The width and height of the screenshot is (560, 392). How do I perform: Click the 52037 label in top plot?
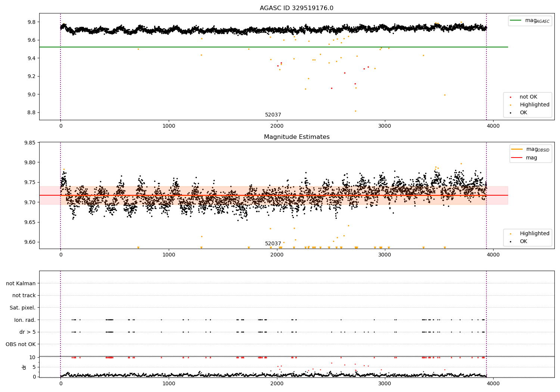(x=273, y=115)
